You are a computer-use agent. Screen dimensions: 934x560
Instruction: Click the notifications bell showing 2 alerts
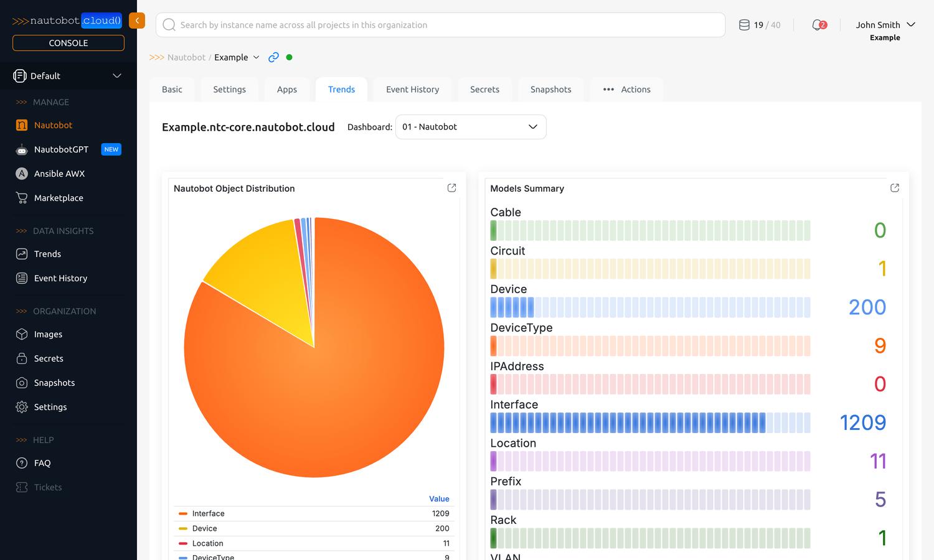coord(818,24)
